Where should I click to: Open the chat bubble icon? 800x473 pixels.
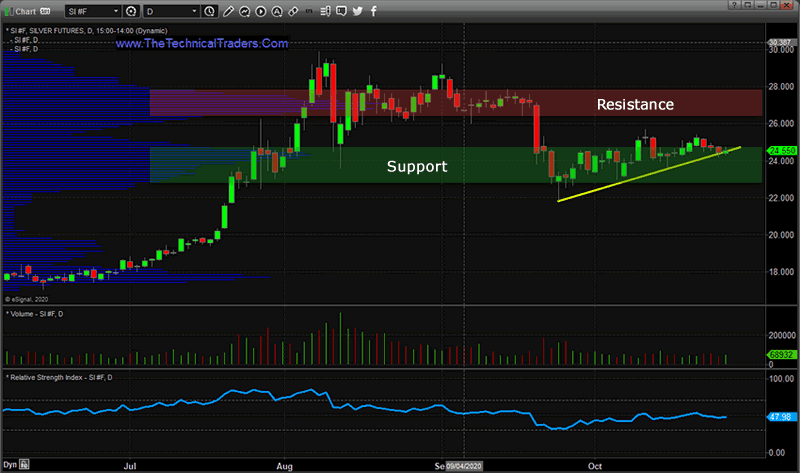point(341,11)
